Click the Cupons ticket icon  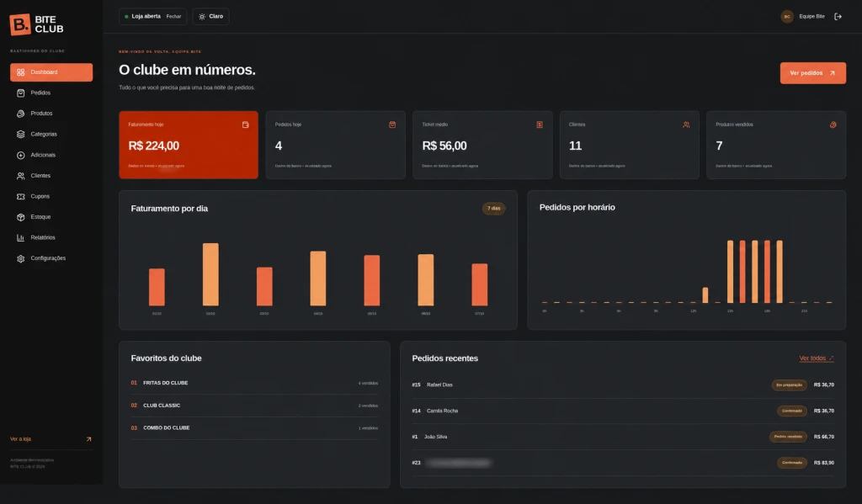pyautogui.click(x=21, y=196)
